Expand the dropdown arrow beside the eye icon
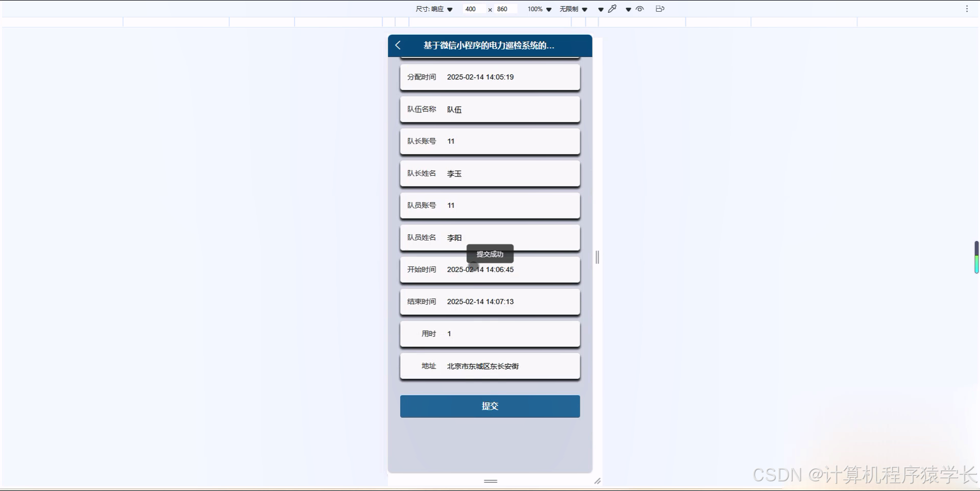The height and width of the screenshot is (491, 980). click(628, 9)
